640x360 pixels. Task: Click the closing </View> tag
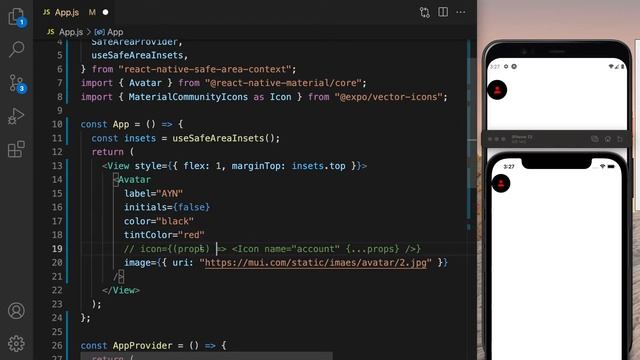(x=121, y=290)
